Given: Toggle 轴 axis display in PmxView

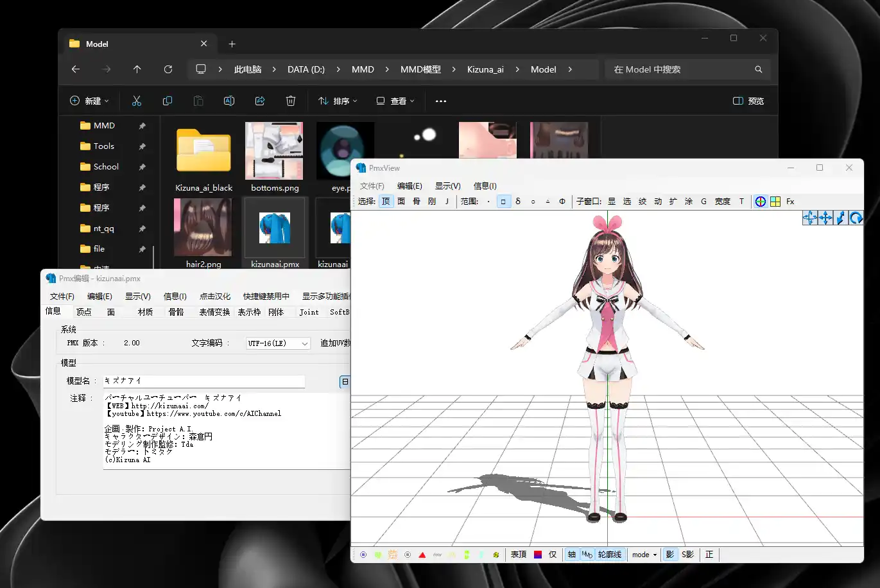Looking at the screenshot, I should 572,555.
